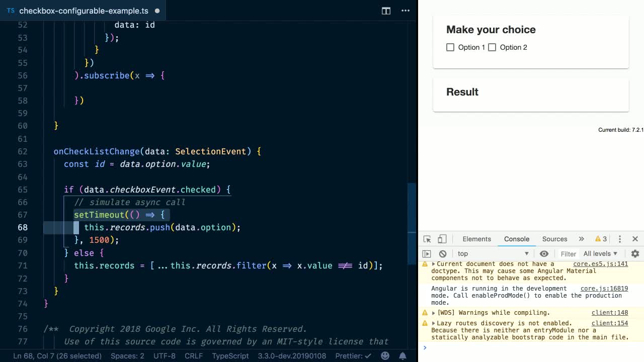Check the Option 1 checkbox
644x362 pixels.
450,47
